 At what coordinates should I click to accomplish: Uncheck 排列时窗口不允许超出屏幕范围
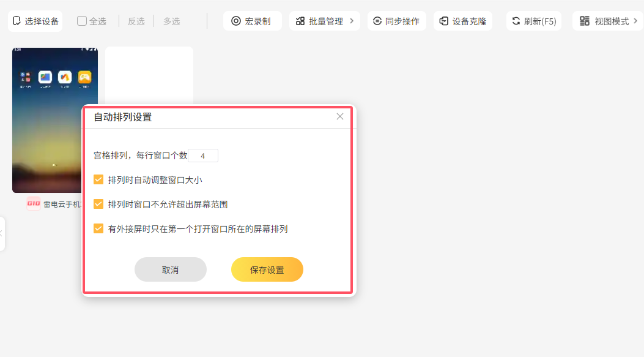(x=98, y=204)
